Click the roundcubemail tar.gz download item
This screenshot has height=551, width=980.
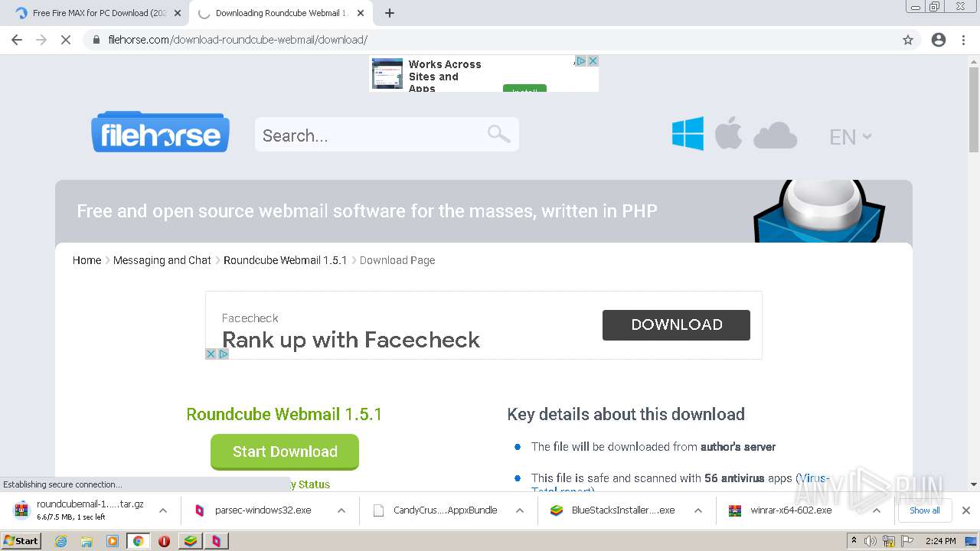coord(80,510)
